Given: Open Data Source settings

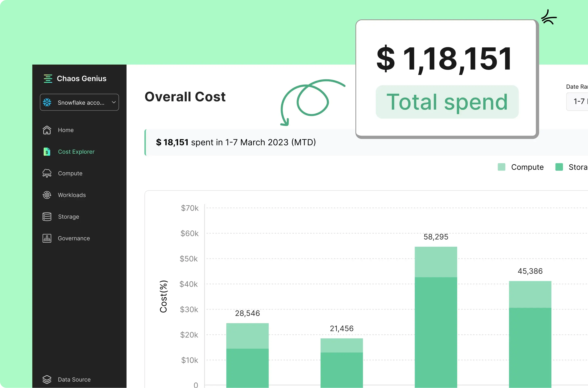Looking at the screenshot, I should [x=74, y=380].
